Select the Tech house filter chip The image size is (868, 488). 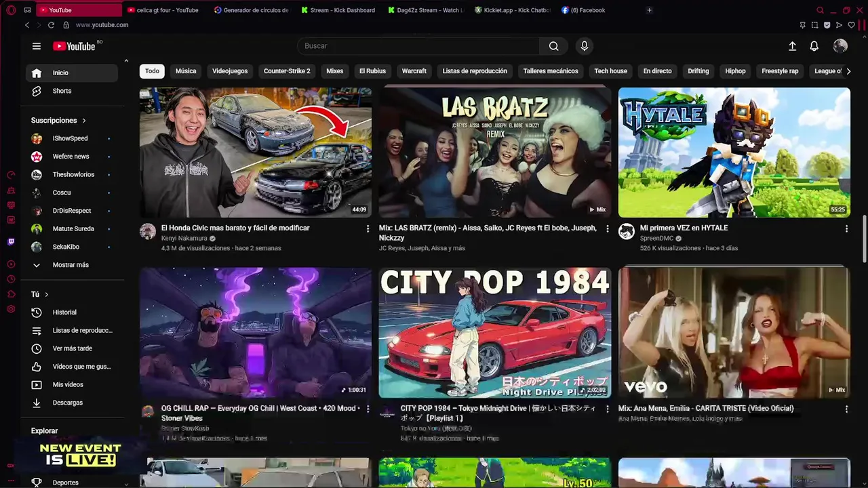[x=610, y=71]
